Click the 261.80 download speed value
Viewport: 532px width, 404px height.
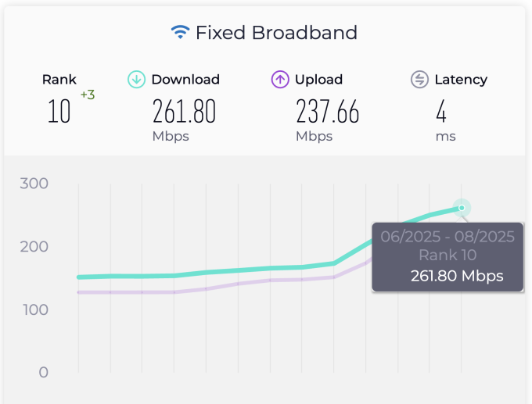(184, 113)
